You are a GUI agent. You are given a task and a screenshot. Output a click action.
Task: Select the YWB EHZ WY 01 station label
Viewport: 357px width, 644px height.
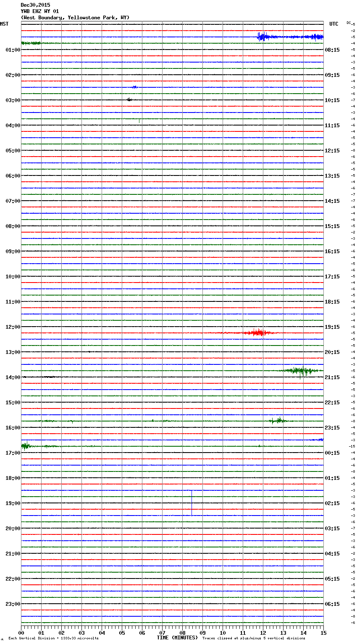40,11
